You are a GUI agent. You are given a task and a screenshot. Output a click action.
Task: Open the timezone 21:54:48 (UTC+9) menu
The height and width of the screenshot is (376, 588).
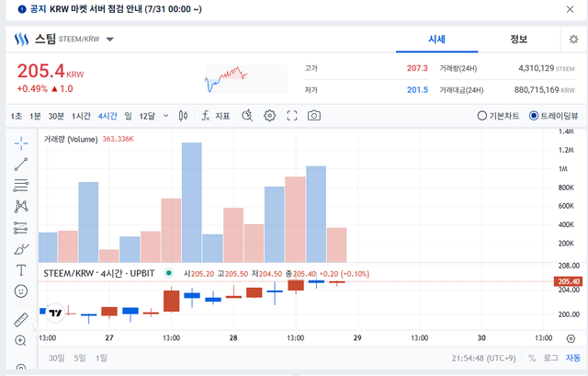pyautogui.click(x=484, y=358)
